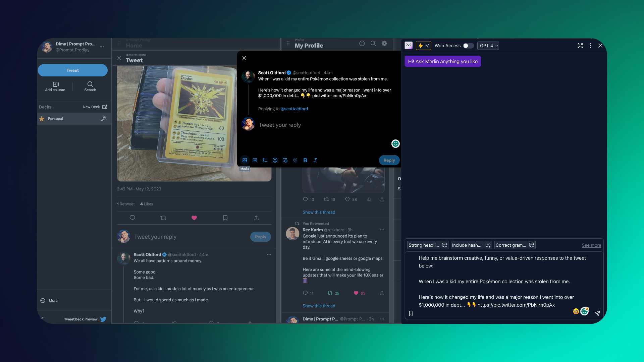This screenshot has height=362, width=644.
Task: Click the 51 credits lightning badge
Action: click(x=424, y=46)
